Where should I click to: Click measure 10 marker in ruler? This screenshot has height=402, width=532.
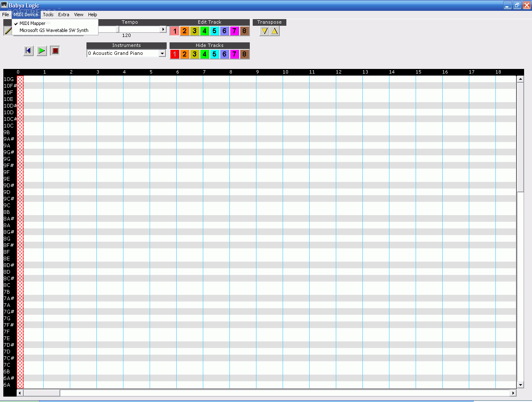286,72
